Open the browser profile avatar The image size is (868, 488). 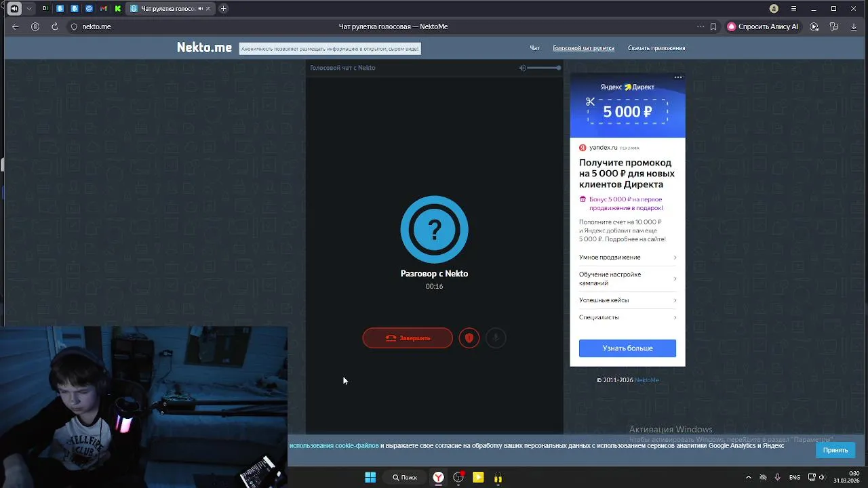point(774,9)
